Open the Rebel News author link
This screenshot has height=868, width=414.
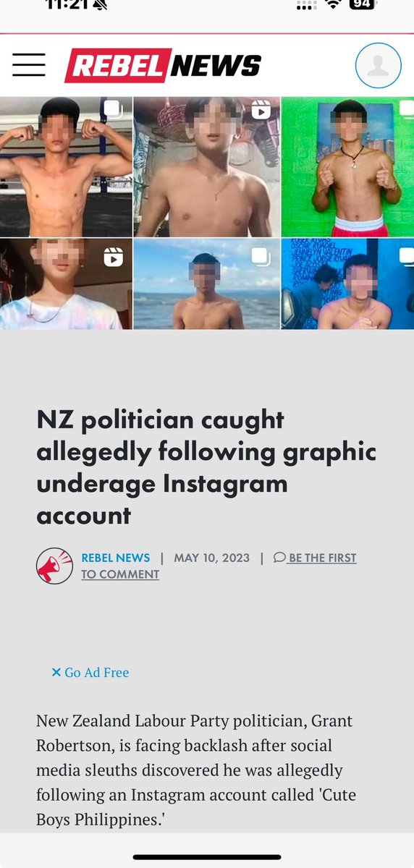click(x=116, y=558)
